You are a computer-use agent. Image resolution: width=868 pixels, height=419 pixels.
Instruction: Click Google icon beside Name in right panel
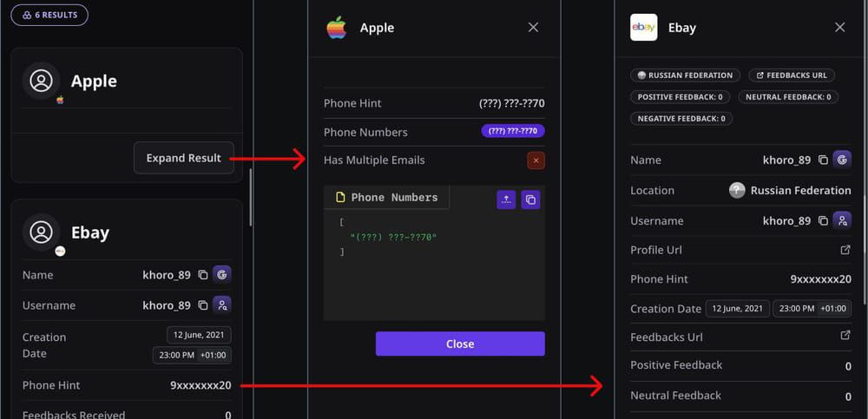(842, 160)
